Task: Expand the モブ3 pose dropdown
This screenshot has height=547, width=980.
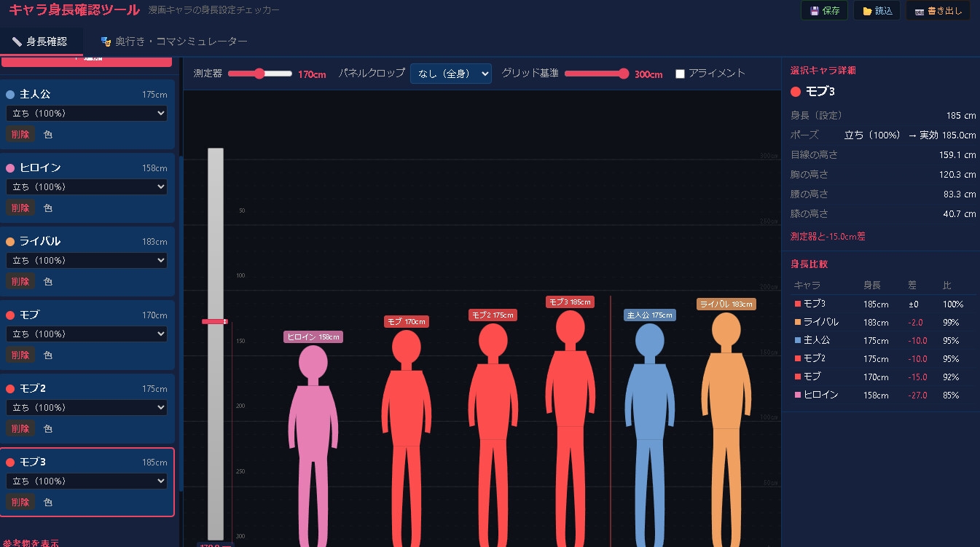Action: click(87, 481)
